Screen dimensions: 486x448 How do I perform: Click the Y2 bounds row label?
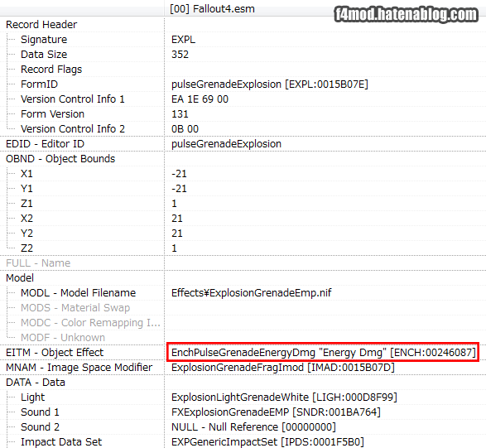point(26,233)
